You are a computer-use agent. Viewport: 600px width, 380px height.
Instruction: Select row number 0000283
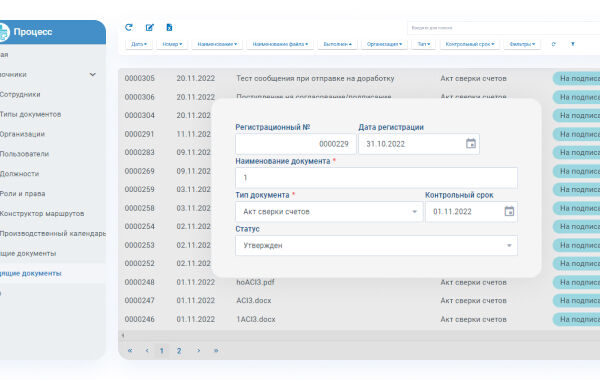click(140, 152)
